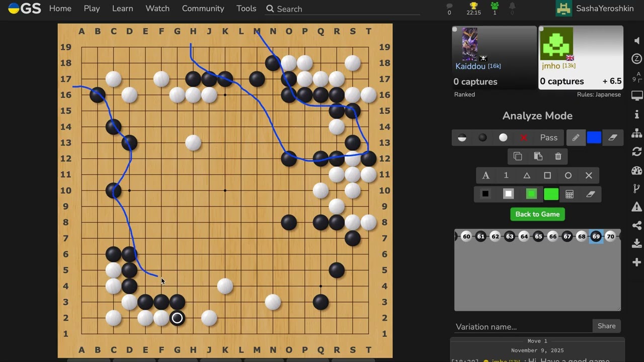Select the white stone placement tool

click(503, 138)
